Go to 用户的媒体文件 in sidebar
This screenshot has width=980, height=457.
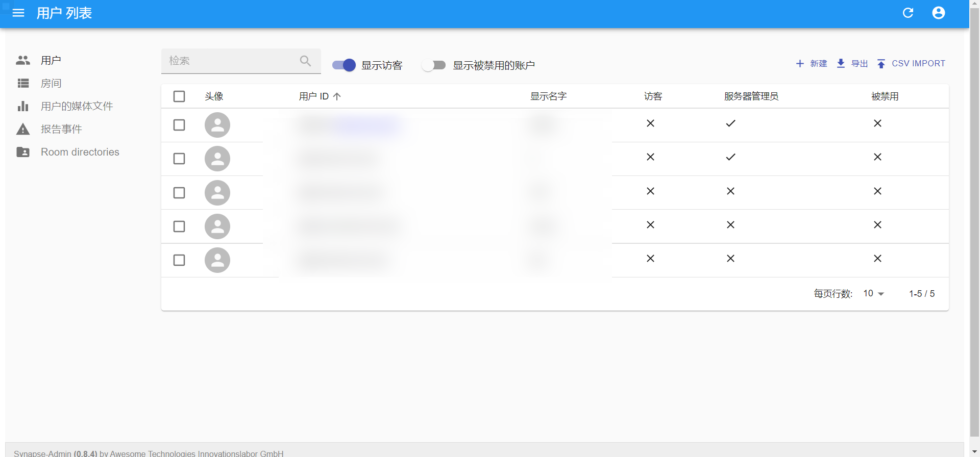pos(77,106)
